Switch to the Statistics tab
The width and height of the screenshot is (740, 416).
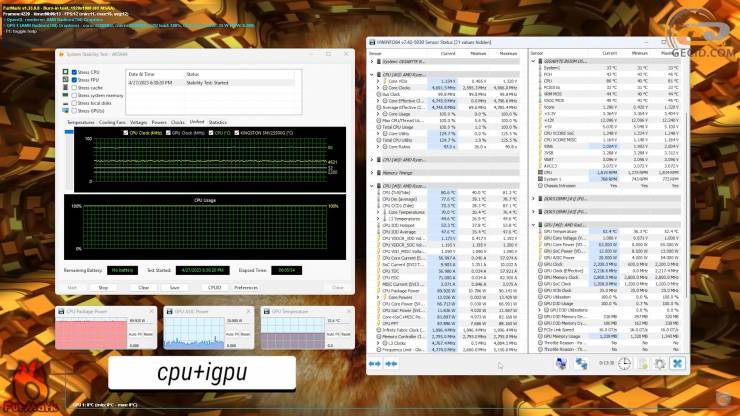[218, 122]
